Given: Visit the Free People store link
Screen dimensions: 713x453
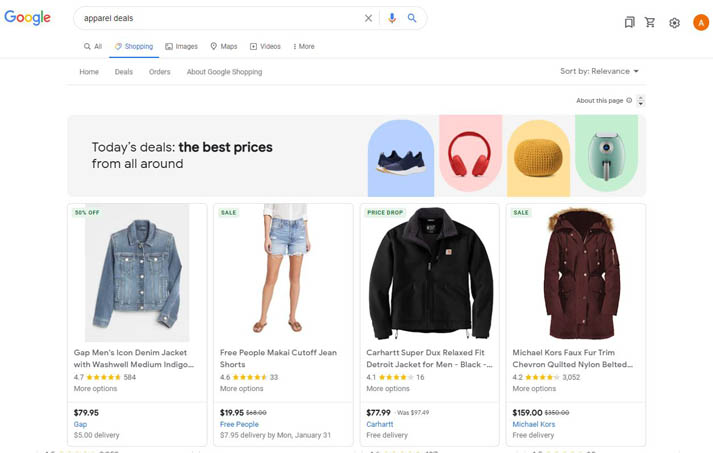Looking at the screenshot, I should point(239,424).
